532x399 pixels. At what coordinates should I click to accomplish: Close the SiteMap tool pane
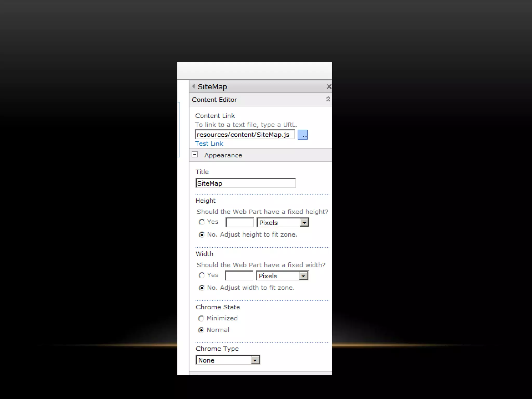click(329, 87)
